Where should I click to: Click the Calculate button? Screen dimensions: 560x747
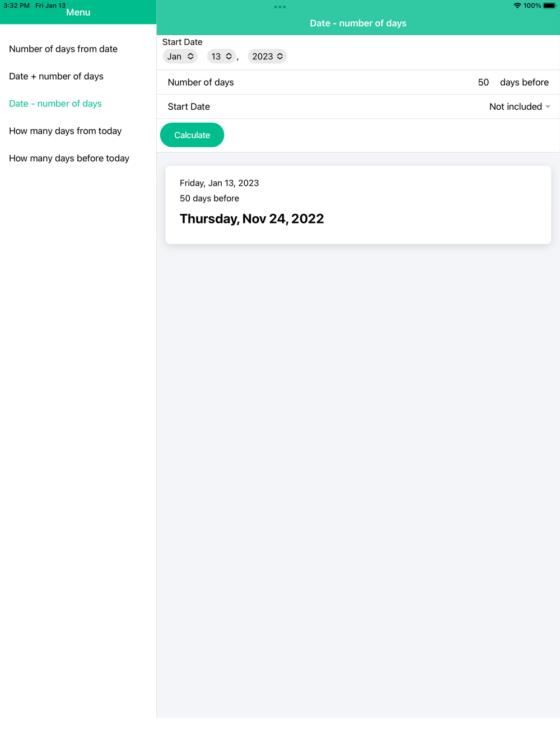click(x=192, y=135)
